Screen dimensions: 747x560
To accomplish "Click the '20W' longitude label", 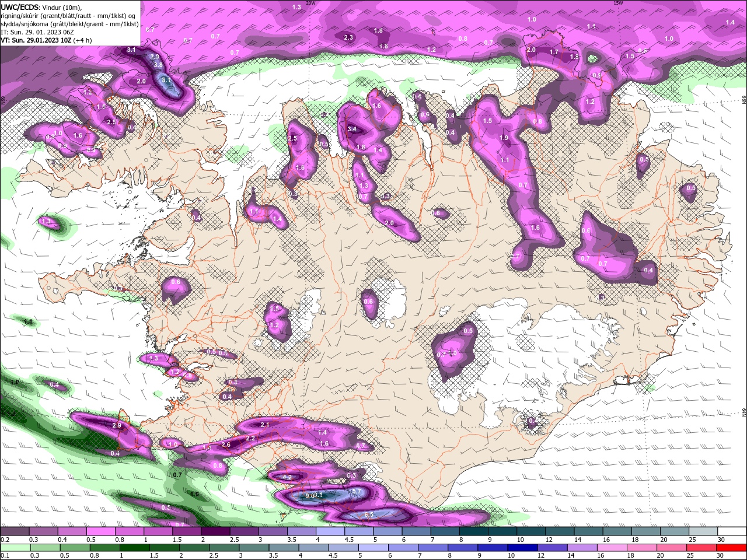I will click(x=310, y=3).
